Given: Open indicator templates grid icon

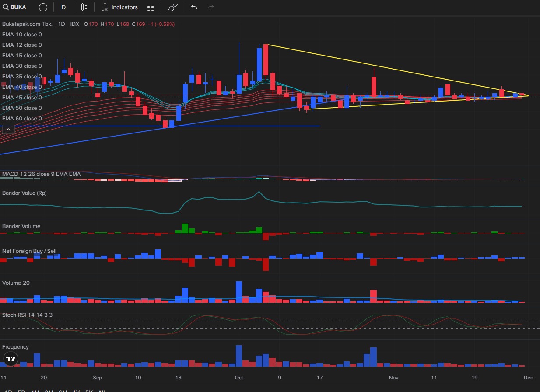Looking at the screenshot, I should pos(151,7).
